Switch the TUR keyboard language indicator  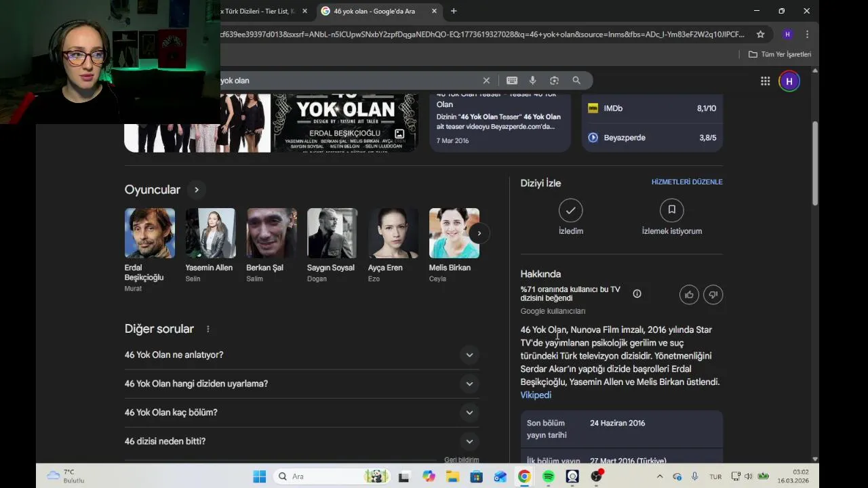pyautogui.click(x=715, y=476)
